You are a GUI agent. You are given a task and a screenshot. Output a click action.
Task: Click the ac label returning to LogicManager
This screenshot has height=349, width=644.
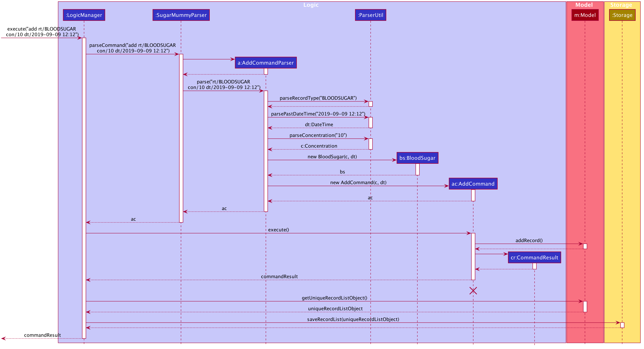[133, 219]
